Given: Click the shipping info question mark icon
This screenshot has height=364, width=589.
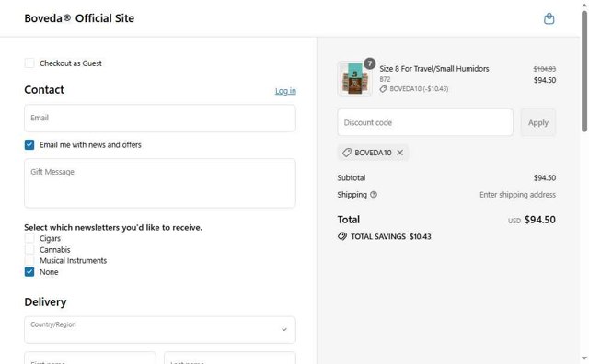Looking at the screenshot, I should (374, 195).
